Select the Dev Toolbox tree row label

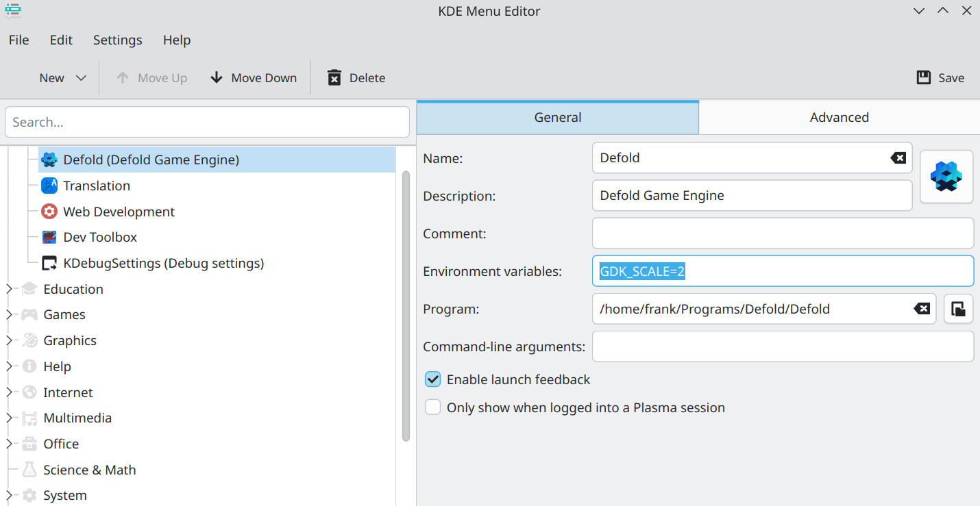(x=100, y=237)
